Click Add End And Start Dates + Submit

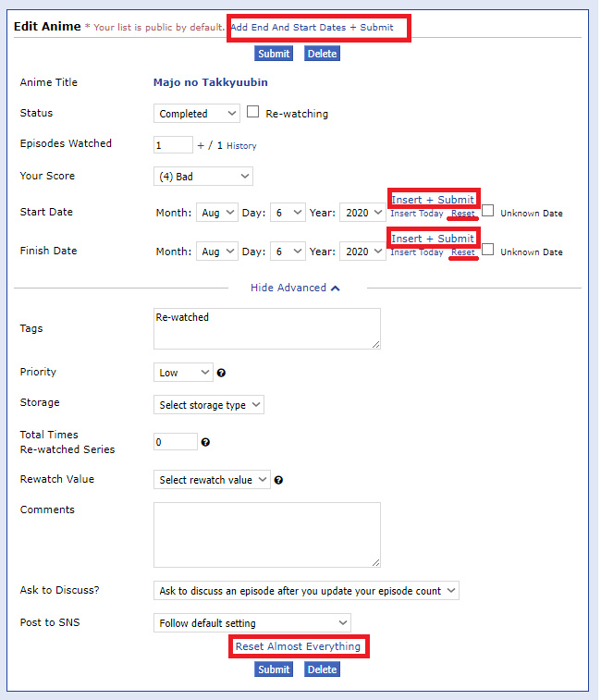coord(312,27)
